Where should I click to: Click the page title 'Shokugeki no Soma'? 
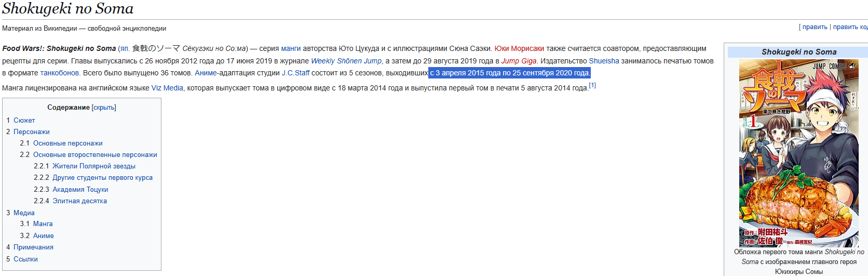[x=68, y=8]
